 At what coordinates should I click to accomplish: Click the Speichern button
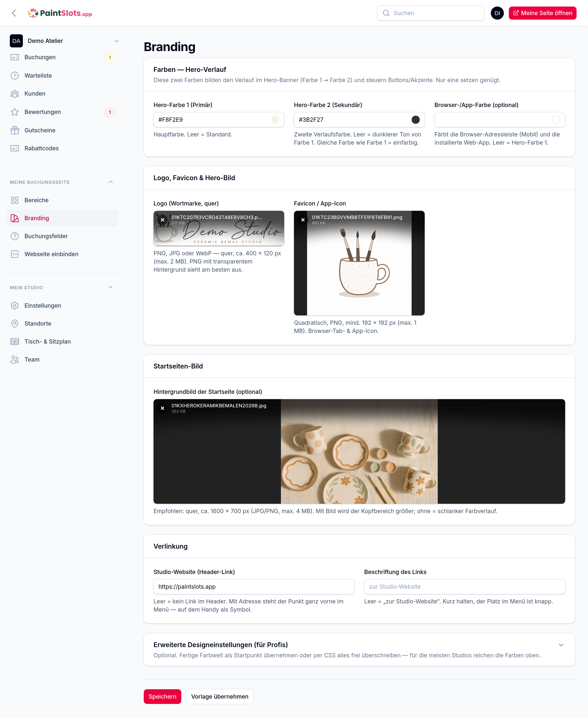(162, 696)
